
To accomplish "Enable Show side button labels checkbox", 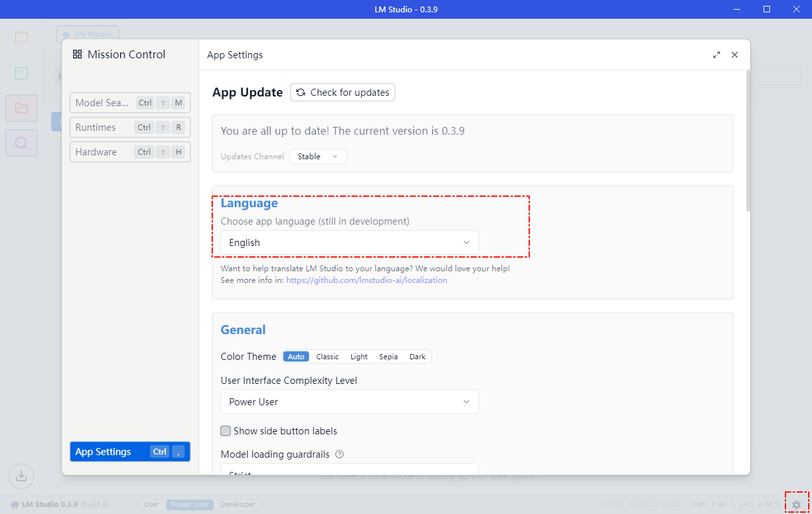I will click(226, 431).
